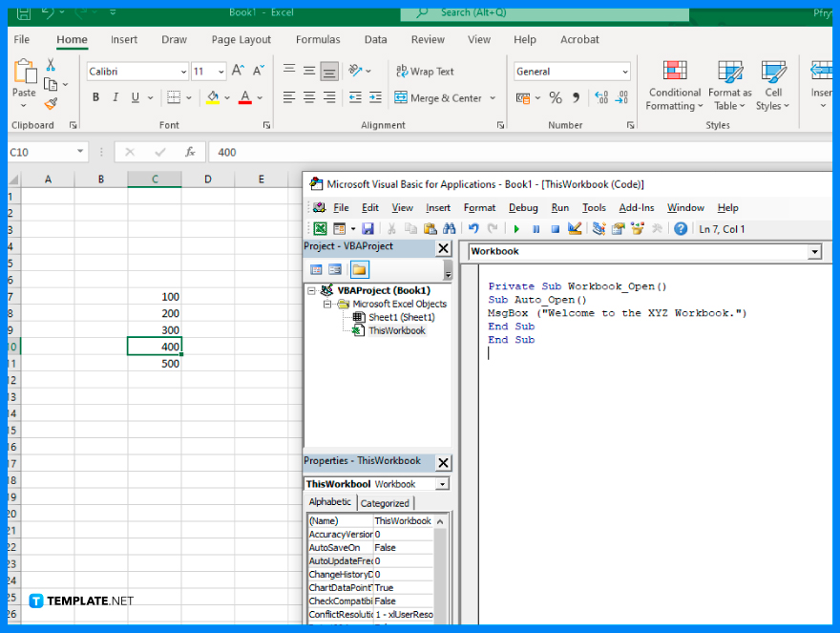840x633 pixels.
Task: Toggle Wrap Text in the Alignment group
Action: click(424, 71)
